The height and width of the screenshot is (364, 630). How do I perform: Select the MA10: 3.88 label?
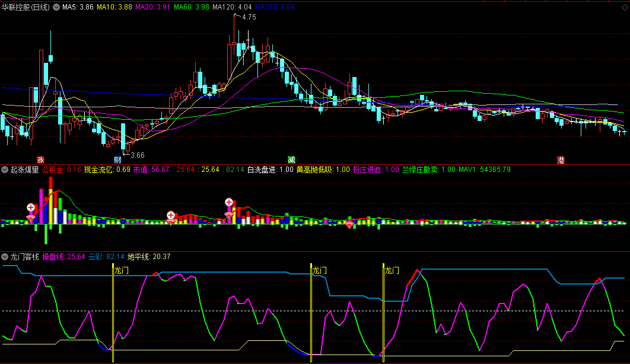pos(114,7)
